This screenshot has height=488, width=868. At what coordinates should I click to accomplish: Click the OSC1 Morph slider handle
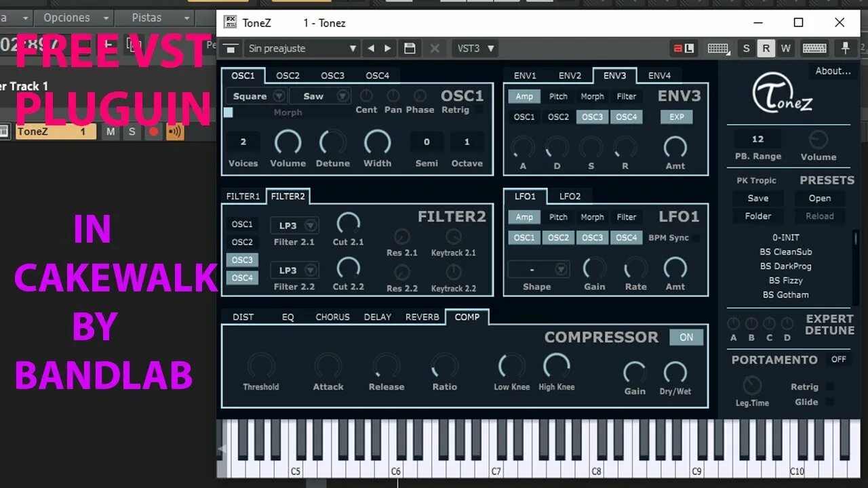click(x=228, y=113)
